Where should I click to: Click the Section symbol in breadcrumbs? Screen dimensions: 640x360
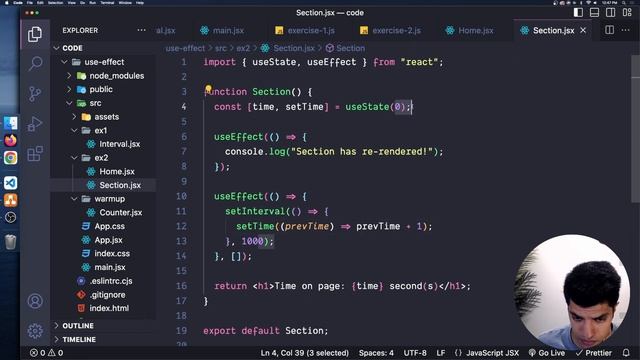click(345, 48)
